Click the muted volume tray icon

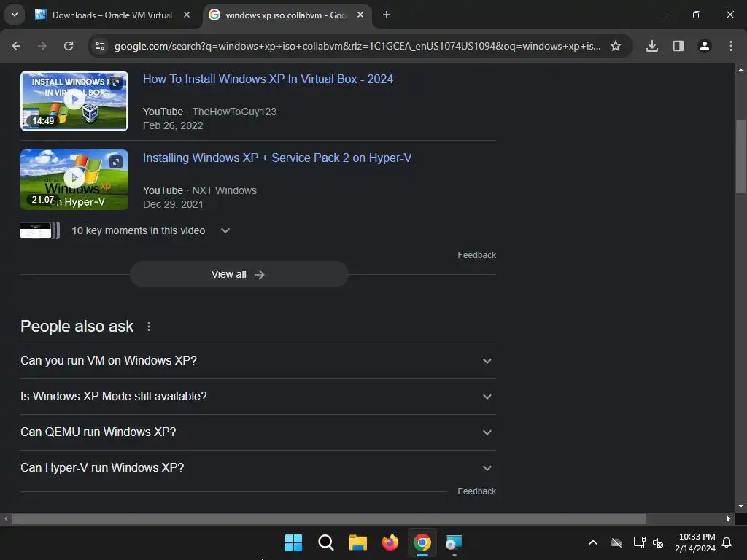(659, 542)
